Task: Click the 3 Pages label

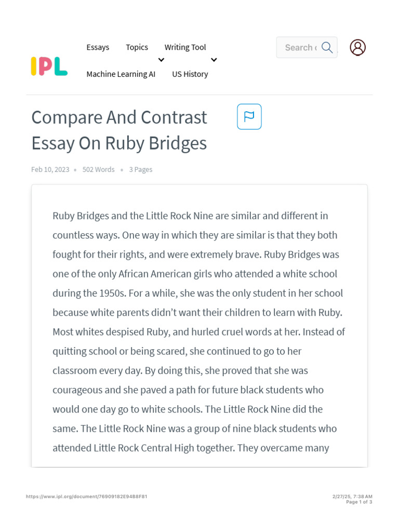Action: [x=140, y=169]
